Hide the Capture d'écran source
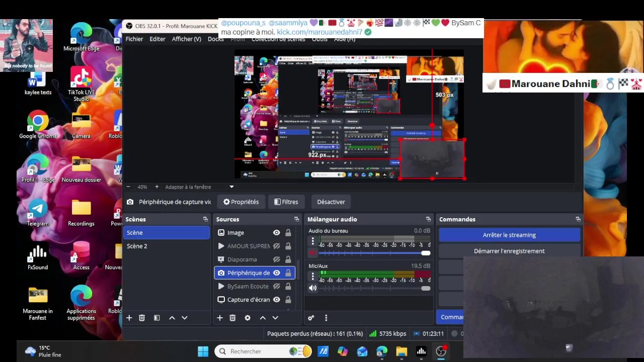644x362 pixels. (276, 300)
